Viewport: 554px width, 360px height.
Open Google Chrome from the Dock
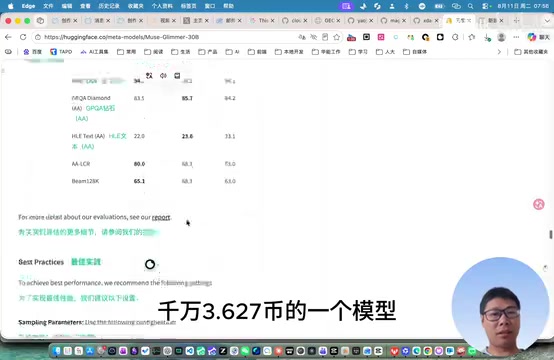click(428, 350)
